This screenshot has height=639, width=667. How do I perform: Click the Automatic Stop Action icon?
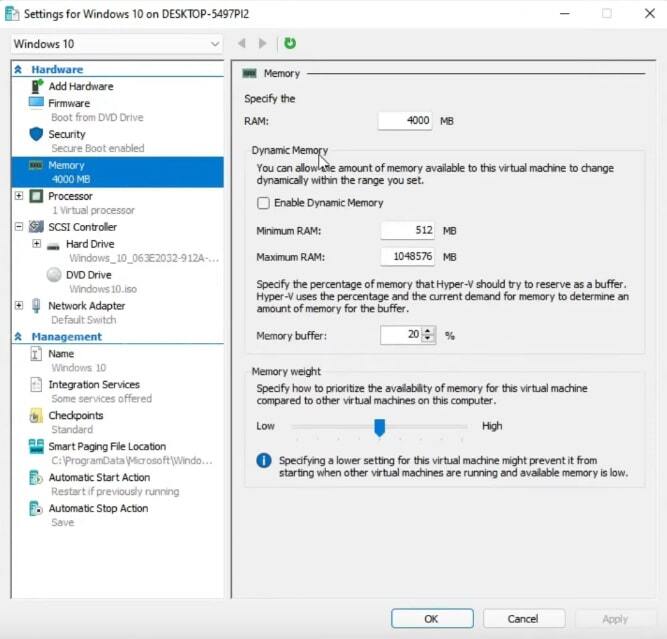pyautogui.click(x=36, y=508)
